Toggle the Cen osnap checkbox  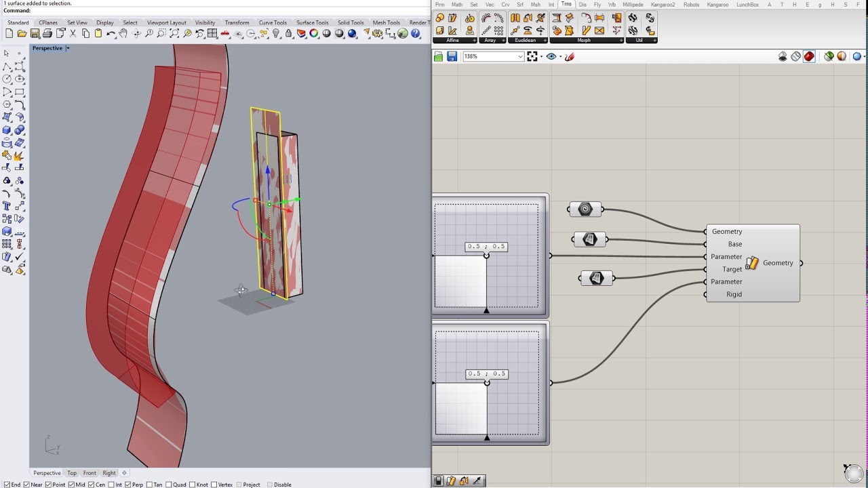(x=91, y=485)
